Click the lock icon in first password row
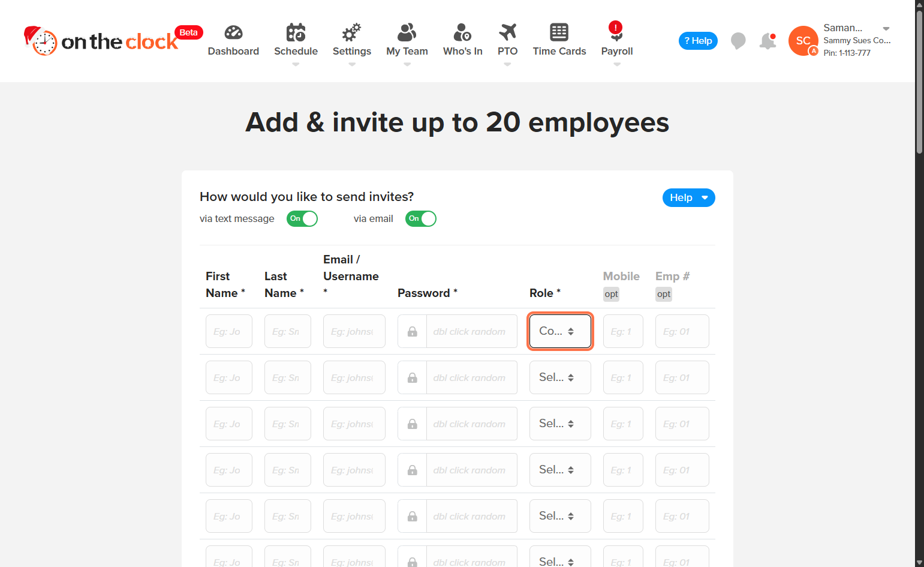This screenshot has width=924, height=567. click(413, 332)
